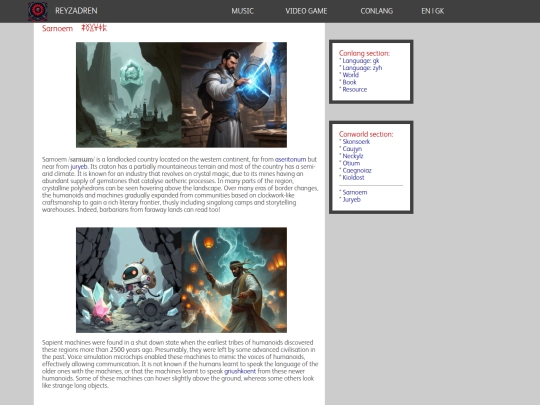This screenshot has width=540, height=405.
Task: Open the VIDEO GAME menu item
Action: point(306,11)
